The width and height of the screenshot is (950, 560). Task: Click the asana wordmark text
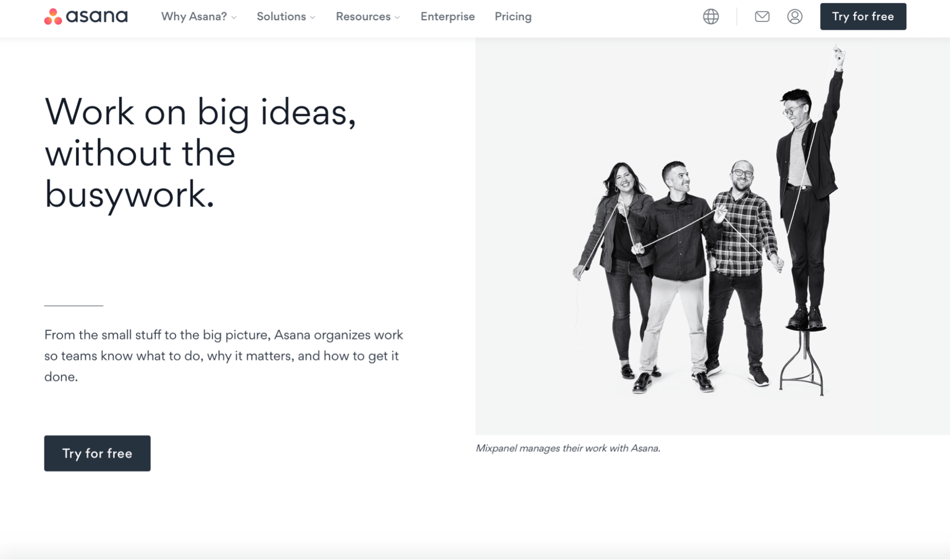point(97,17)
